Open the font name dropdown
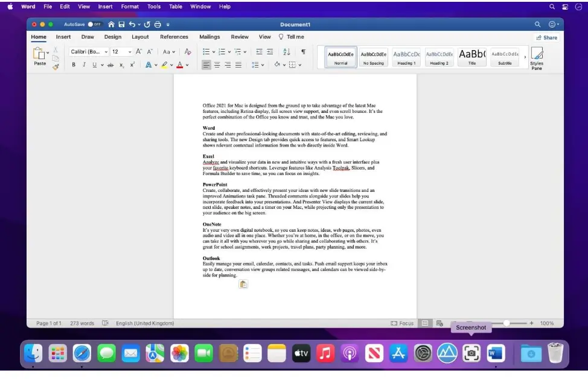This screenshot has width=588, height=379. (106, 52)
